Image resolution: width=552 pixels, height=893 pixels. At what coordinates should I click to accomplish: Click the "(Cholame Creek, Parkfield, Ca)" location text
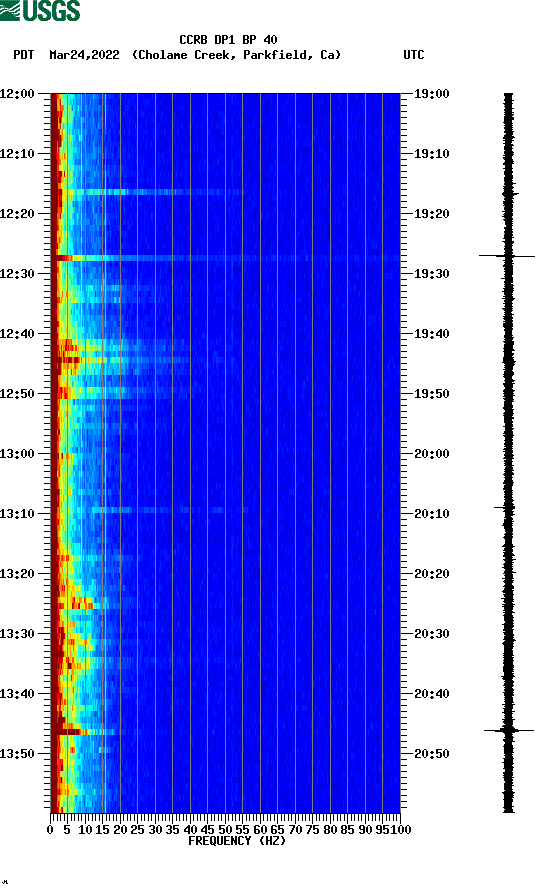pyautogui.click(x=236, y=55)
